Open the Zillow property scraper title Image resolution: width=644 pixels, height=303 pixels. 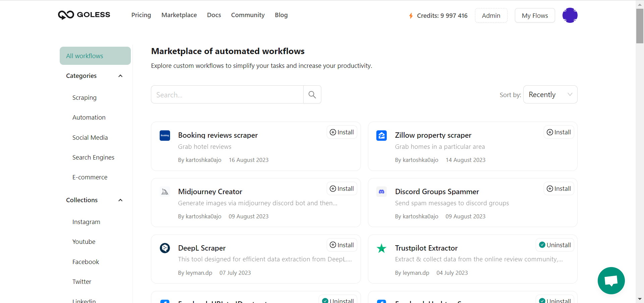coord(433,135)
